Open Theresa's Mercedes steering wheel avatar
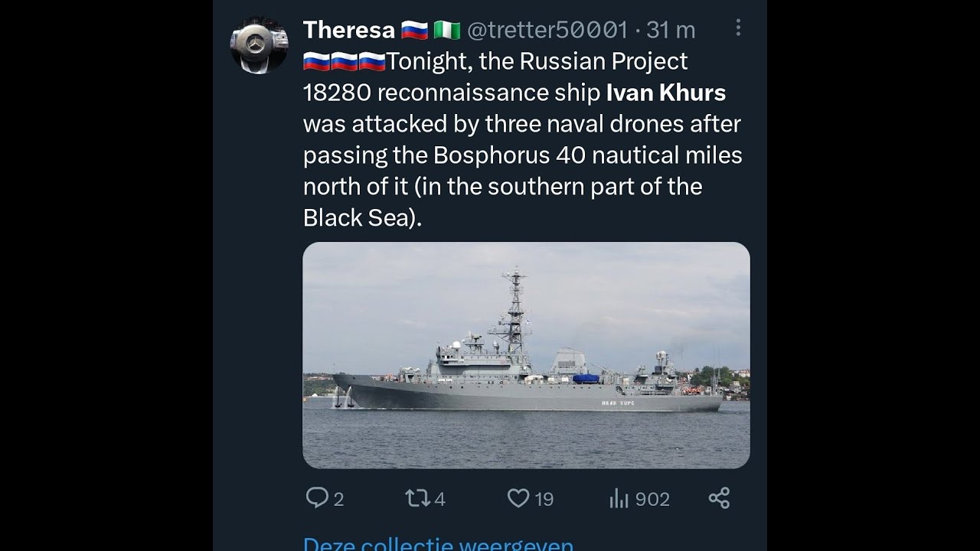Viewport: 980px width, 551px height. tap(260, 45)
